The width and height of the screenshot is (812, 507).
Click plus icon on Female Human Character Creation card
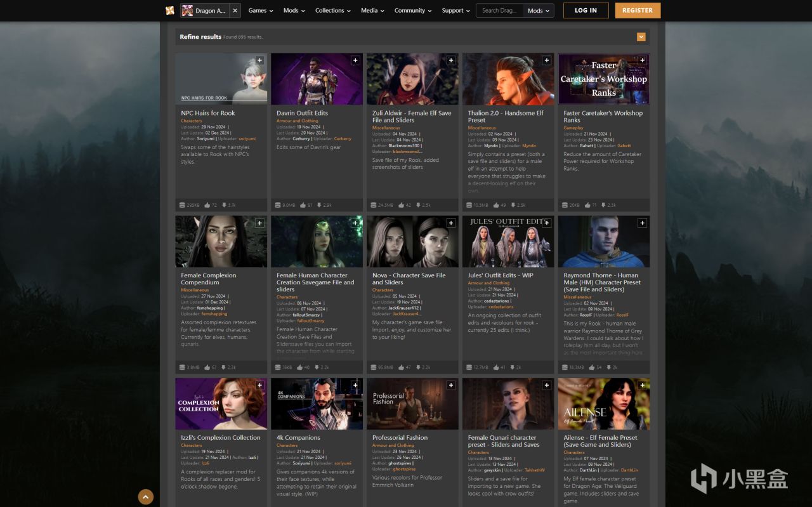tap(355, 223)
